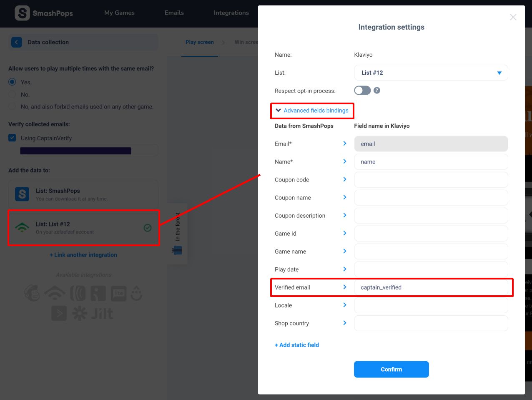Viewport: 532px width, 400px height.
Task: Open the Integrations menu
Action: [231, 13]
